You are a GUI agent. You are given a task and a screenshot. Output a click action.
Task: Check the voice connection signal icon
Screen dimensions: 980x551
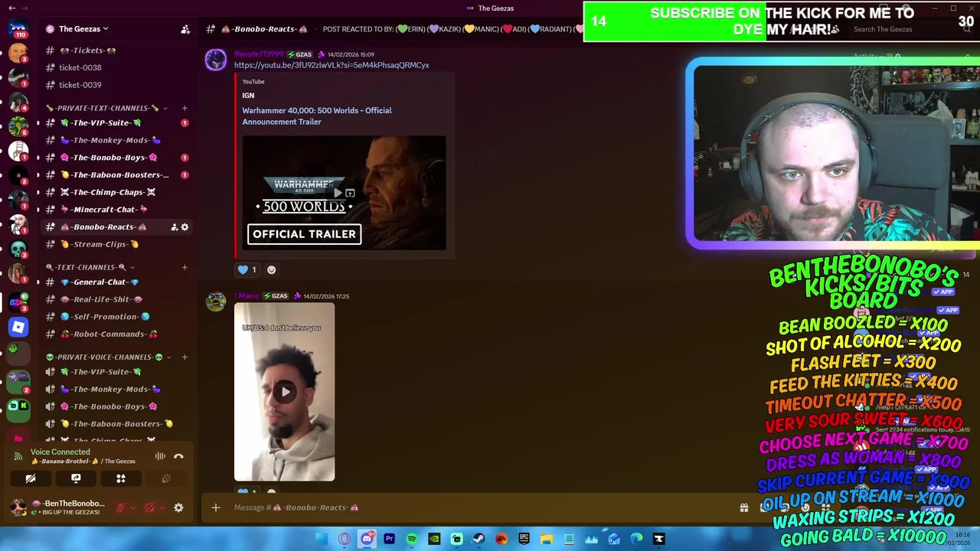click(18, 456)
